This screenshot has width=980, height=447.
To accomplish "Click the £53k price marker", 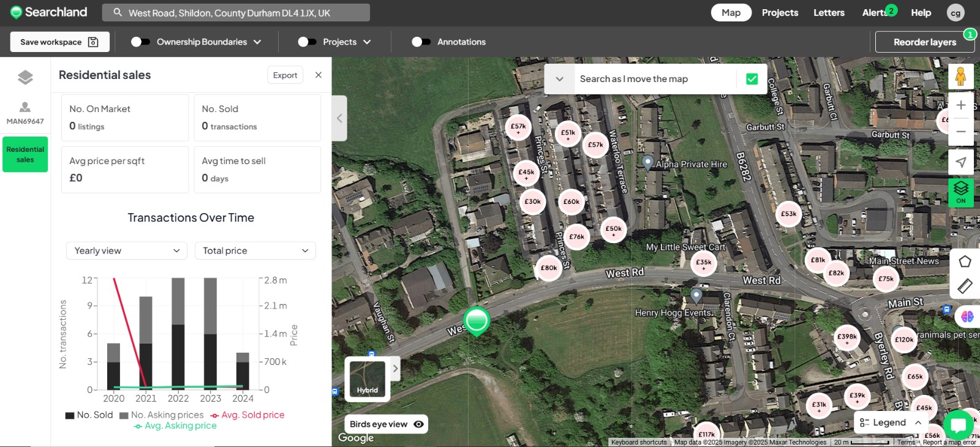I will pos(789,214).
